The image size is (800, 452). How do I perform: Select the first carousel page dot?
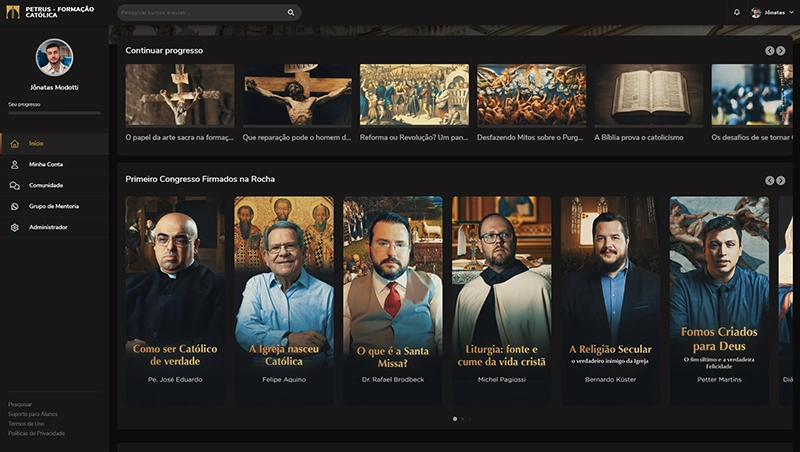click(455, 419)
